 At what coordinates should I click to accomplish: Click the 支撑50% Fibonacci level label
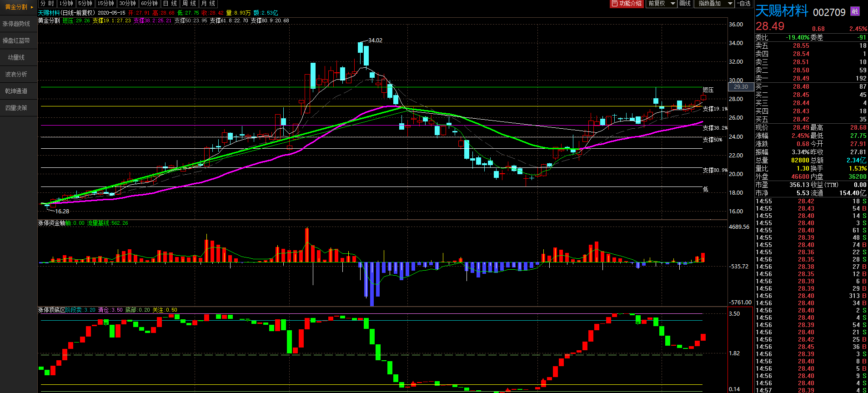coord(712,140)
